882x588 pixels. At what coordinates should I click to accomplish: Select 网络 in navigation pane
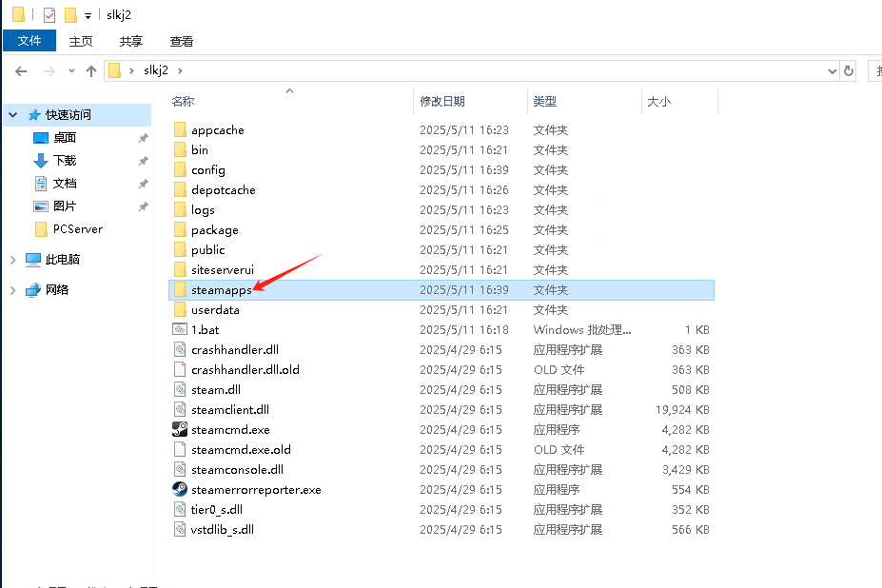point(57,290)
